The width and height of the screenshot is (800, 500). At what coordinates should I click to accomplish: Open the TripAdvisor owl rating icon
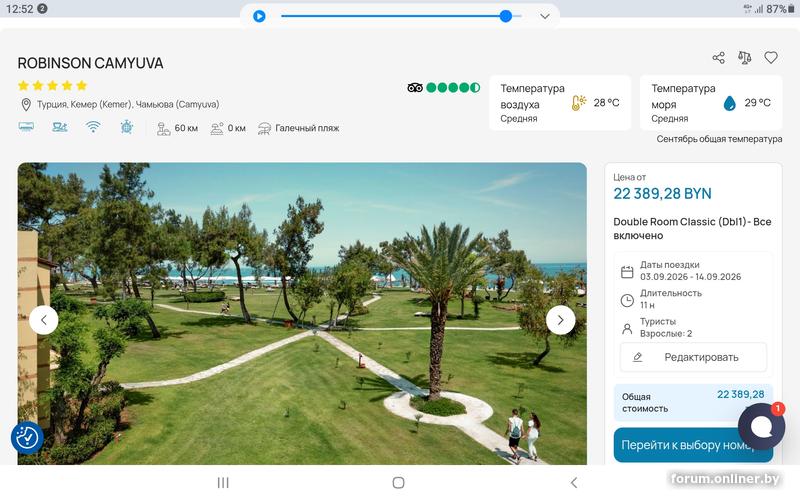[415, 88]
